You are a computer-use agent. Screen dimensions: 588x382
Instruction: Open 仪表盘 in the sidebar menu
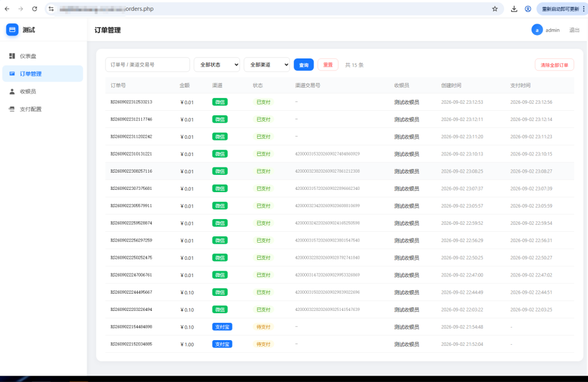42,56
